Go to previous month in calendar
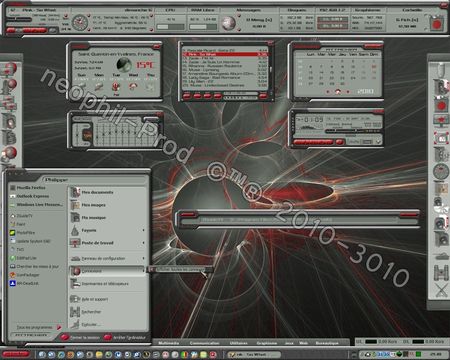The height and width of the screenshot is (360, 450). coord(328,91)
